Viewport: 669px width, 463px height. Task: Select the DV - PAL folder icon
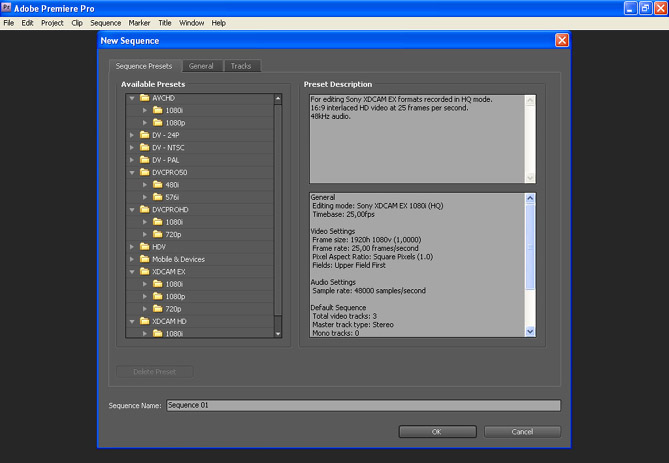(x=144, y=160)
